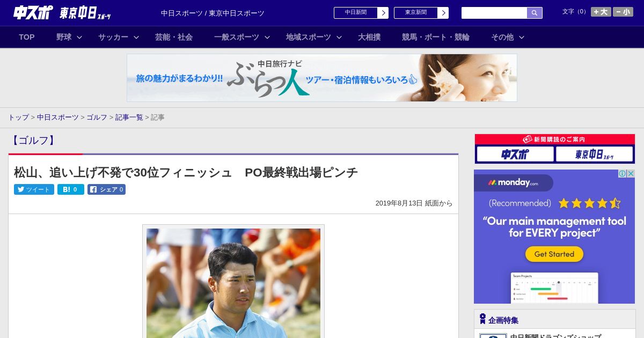This screenshot has height=338, width=644.
Task: Click arrow next to 中日新聞
Action: 383,13
